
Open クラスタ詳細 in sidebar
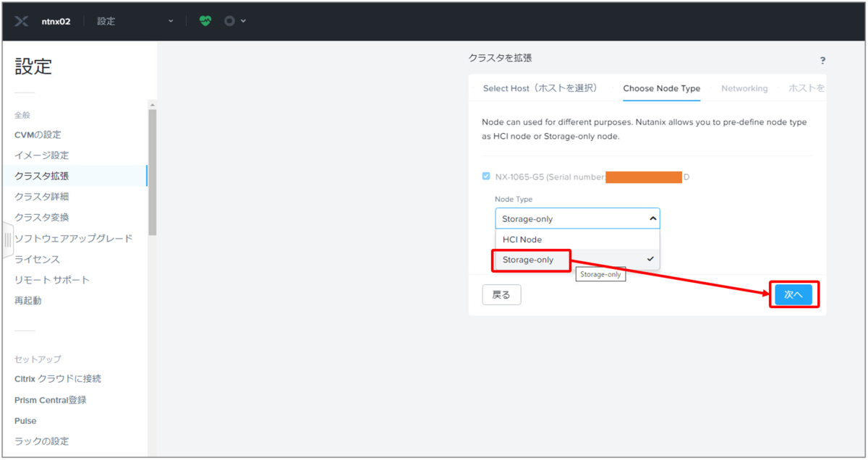(x=42, y=197)
